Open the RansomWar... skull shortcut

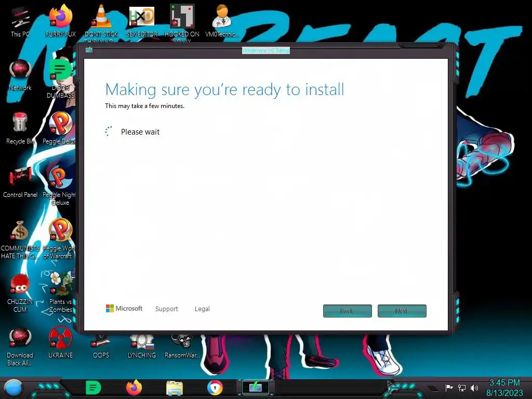pos(182,346)
